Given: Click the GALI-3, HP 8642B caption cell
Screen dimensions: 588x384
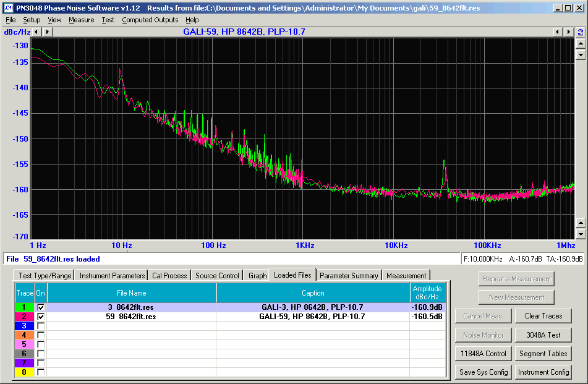Looking at the screenshot, I should point(313,307).
